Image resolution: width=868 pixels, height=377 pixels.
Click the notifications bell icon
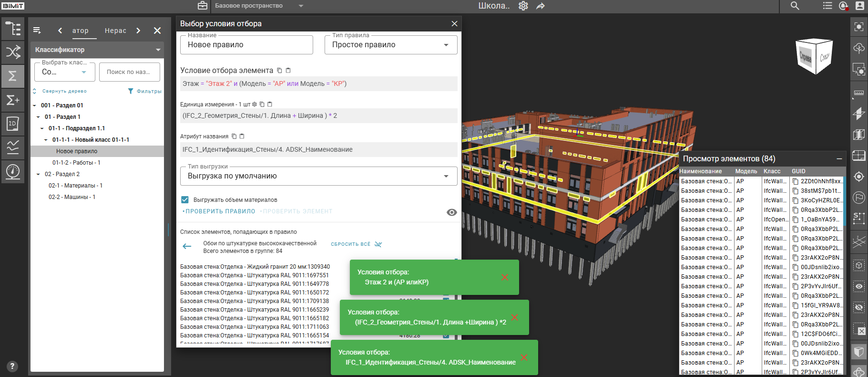point(843,6)
